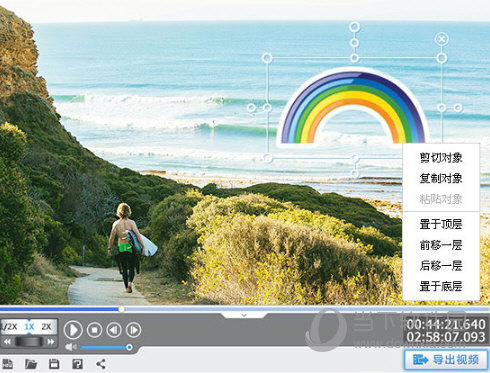Click the fast rewind double-arrow icon
The width and height of the screenshot is (490, 373).
[7, 341]
